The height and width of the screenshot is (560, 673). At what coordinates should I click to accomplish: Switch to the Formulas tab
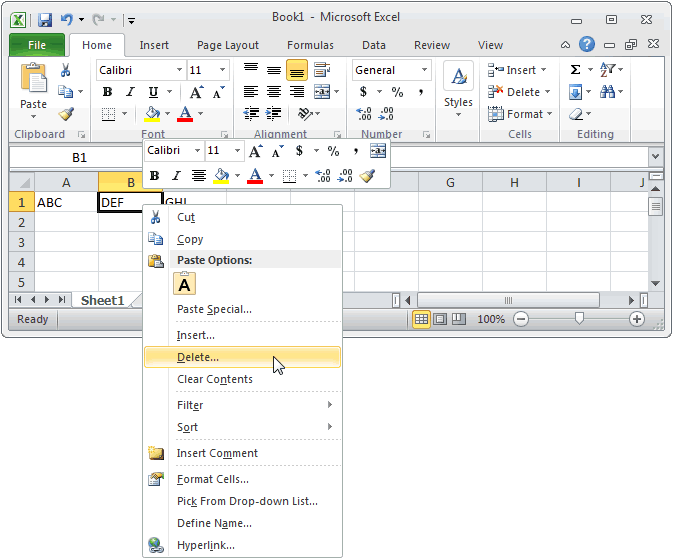point(310,45)
